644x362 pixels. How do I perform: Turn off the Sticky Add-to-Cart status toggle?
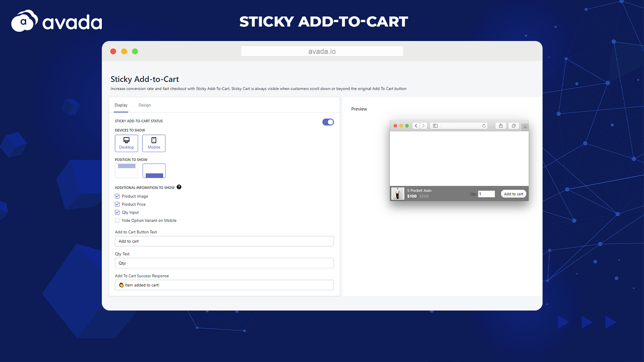coord(328,122)
